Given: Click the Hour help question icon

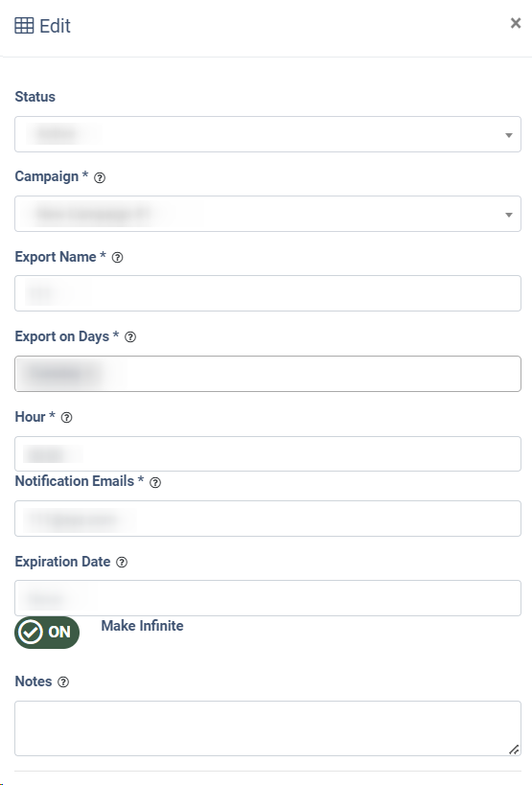Looking at the screenshot, I should (x=66, y=418).
